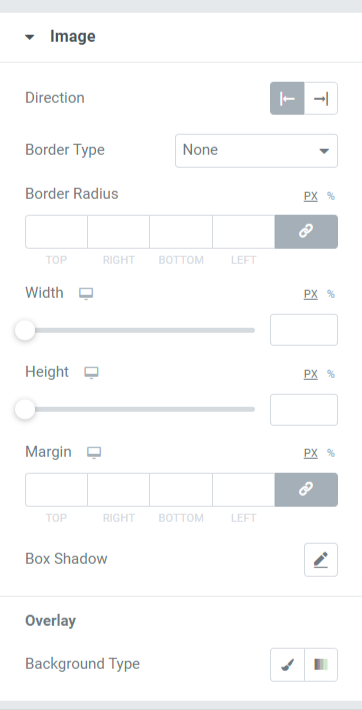
Task: Select PX unit for Margin
Action: click(x=311, y=453)
